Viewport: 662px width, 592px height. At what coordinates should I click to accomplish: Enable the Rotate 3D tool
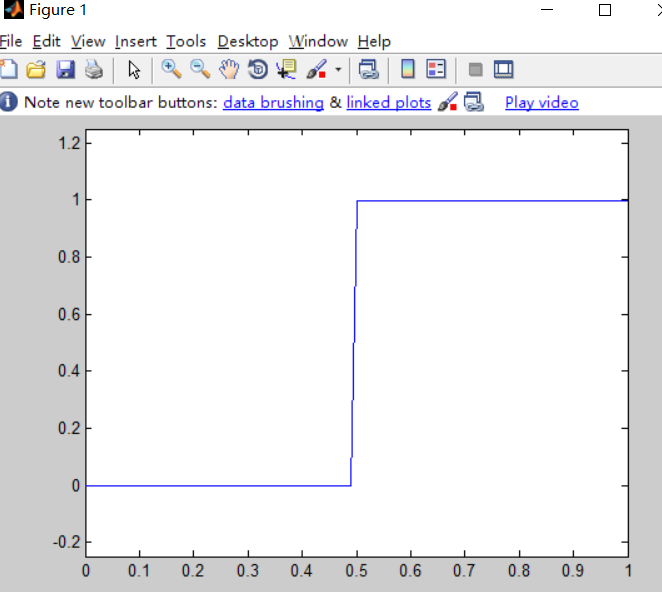click(x=258, y=69)
